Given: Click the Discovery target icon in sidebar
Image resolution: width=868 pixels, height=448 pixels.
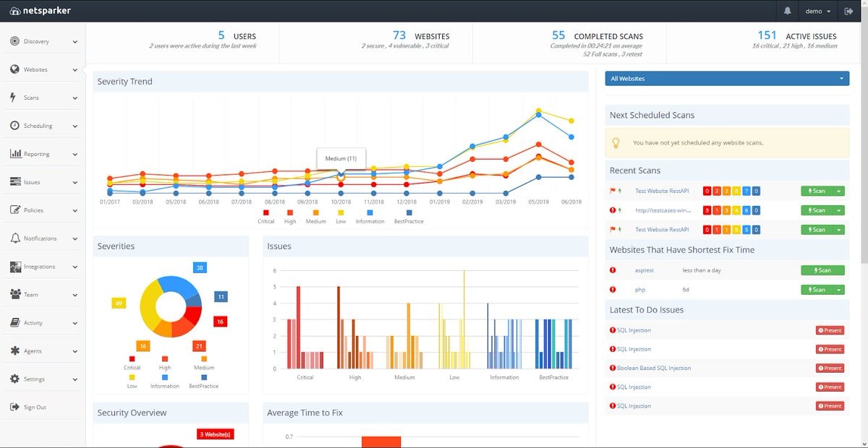Looking at the screenshot, I should point(15,41).
